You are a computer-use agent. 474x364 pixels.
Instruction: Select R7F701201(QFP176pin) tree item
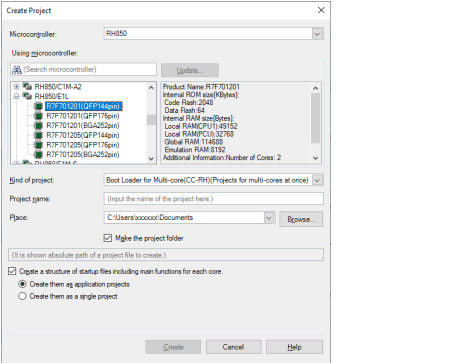pyautogui.click(x=83, y=116)
